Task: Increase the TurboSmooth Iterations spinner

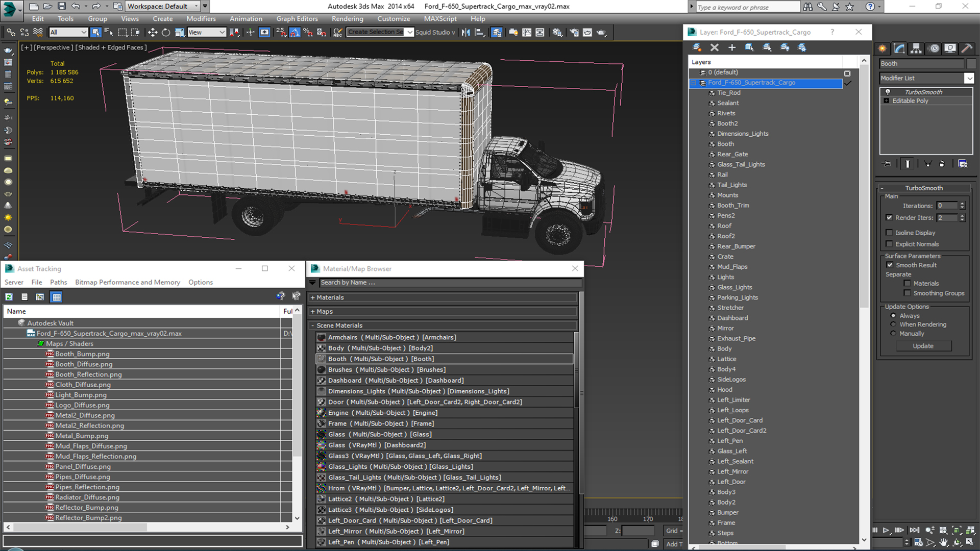Action: coord(962,204)
